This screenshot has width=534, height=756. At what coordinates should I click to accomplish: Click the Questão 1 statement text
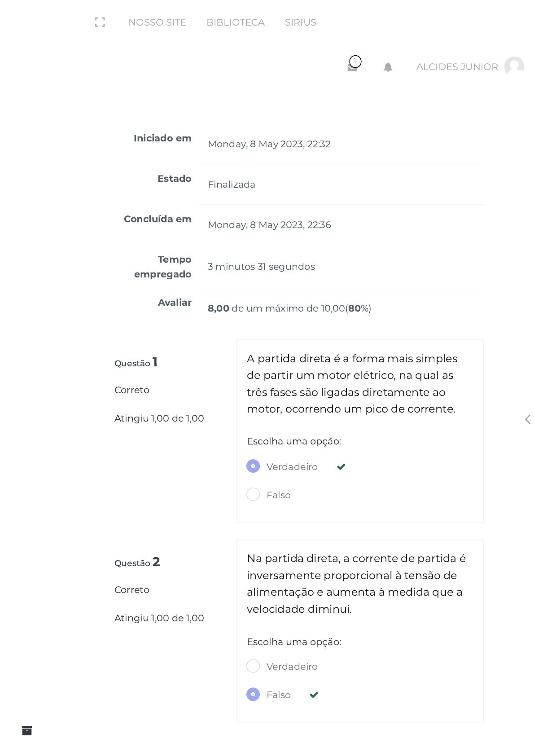(x=352, y=384)
